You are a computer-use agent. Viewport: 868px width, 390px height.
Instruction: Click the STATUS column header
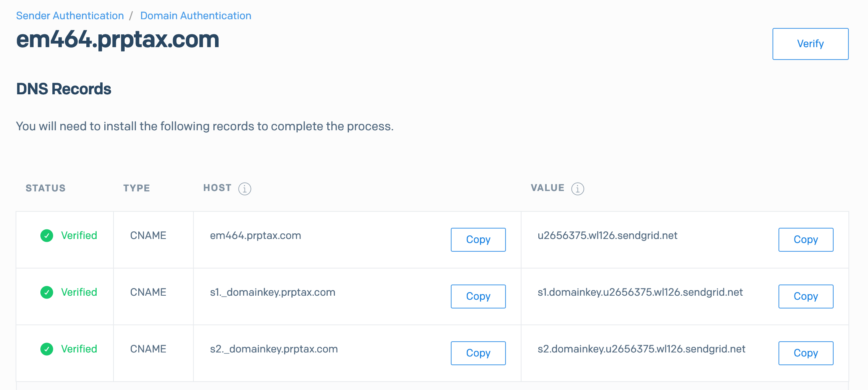click(46, 188)
